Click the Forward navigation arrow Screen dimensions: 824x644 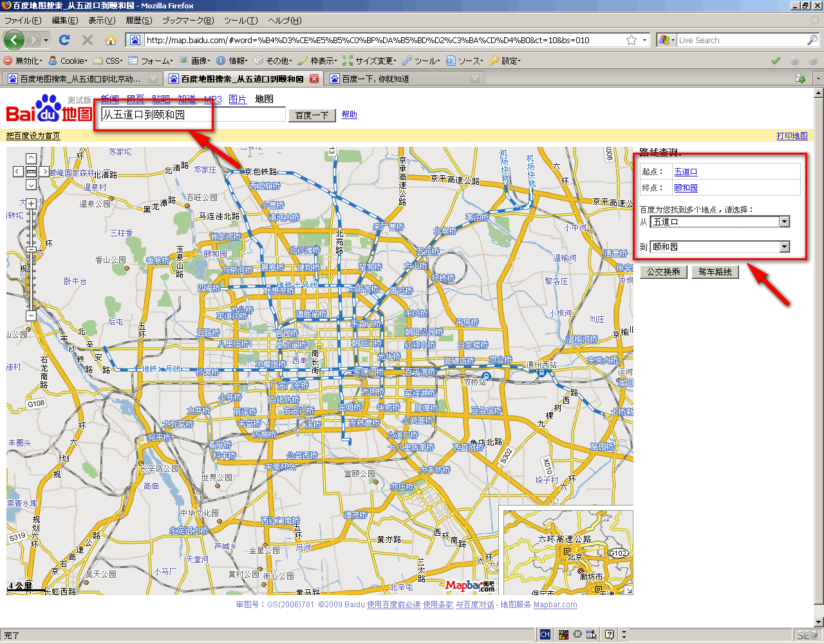35,40
